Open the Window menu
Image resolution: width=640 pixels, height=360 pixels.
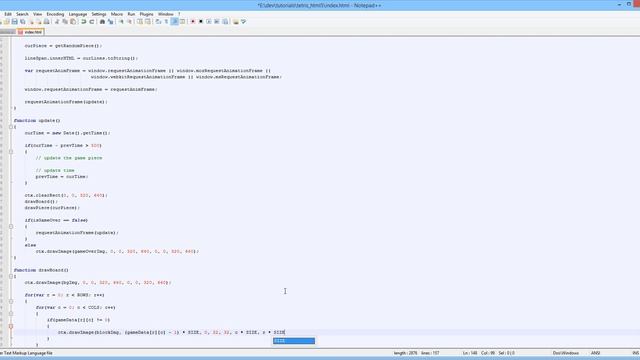point(165,14)
